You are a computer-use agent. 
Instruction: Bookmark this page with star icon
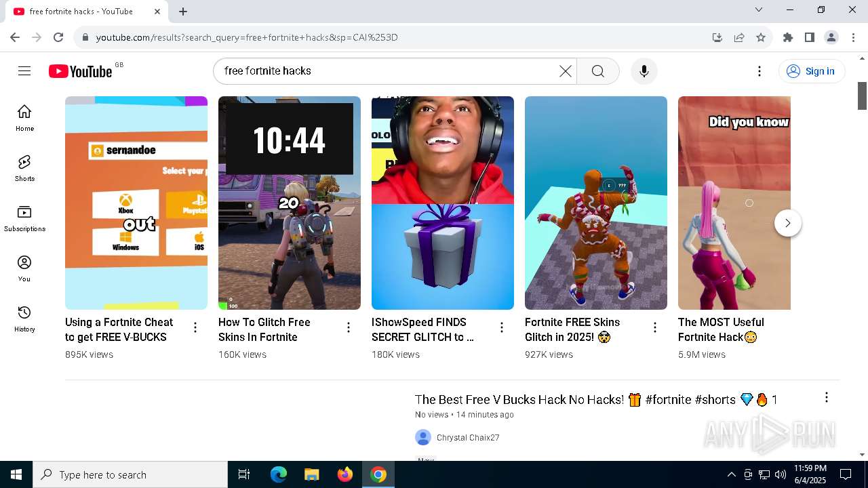761,37
